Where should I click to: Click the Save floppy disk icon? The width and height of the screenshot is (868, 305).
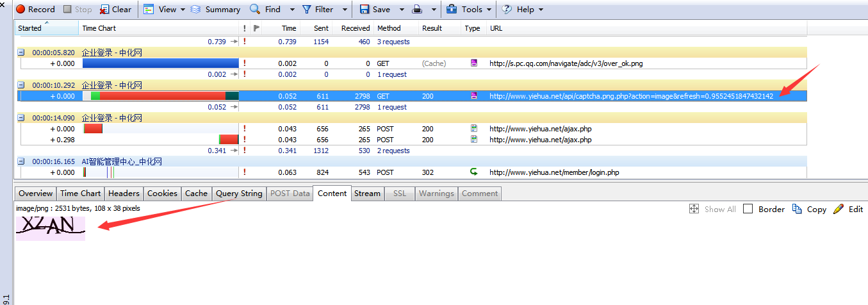tap(364, 10)
